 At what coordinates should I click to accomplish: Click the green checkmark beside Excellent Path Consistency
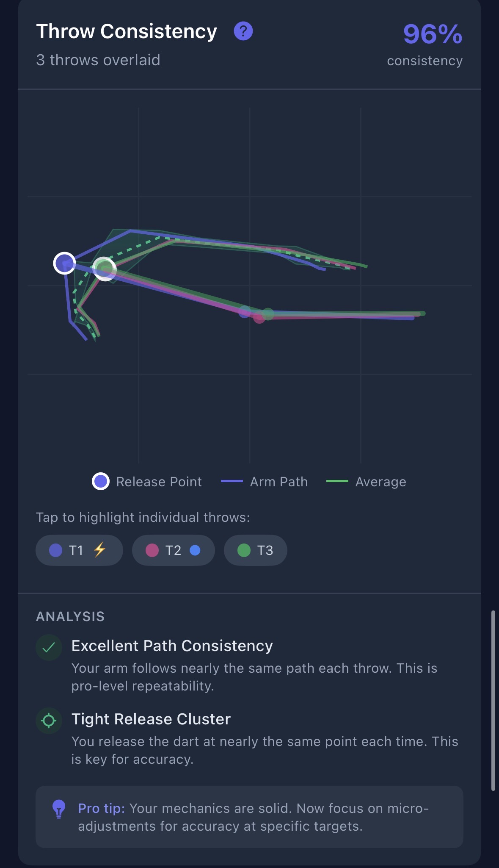tap(49, 647)
